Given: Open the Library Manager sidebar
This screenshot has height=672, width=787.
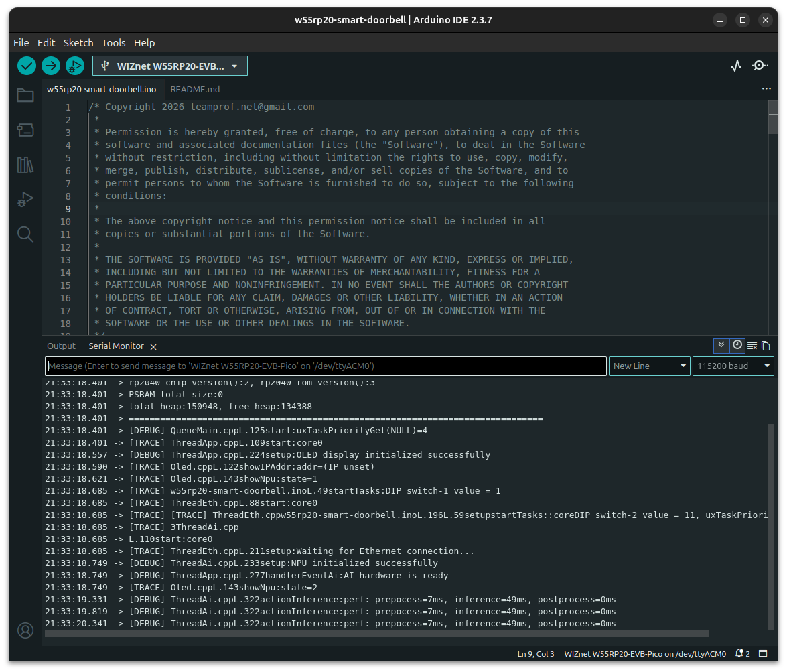Looking at the screenshot, I should 25,165.
